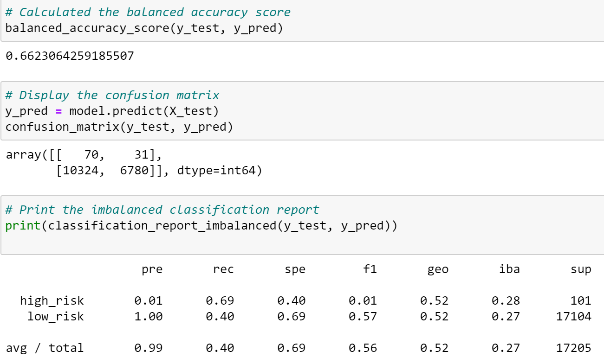
Task: Click the "spe" column header
Action: [x=295, y=269]
